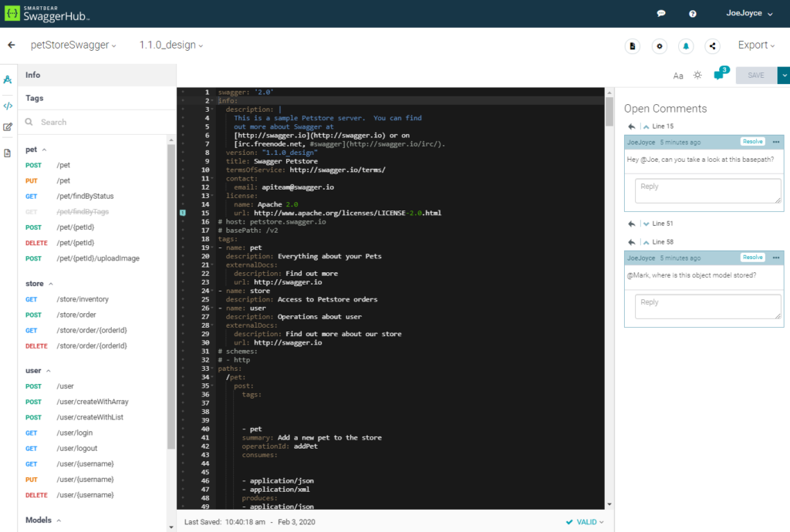
Task: Adjust editor font size with Aa control
Action: pyautogui.click(x=678, y=76)
